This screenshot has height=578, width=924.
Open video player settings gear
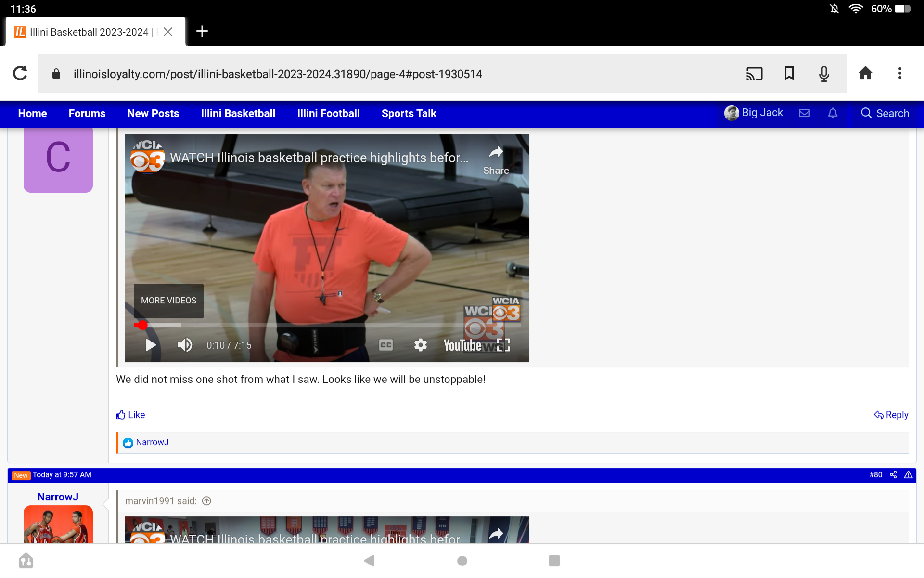pyautogui.click(x=420, y=345)
